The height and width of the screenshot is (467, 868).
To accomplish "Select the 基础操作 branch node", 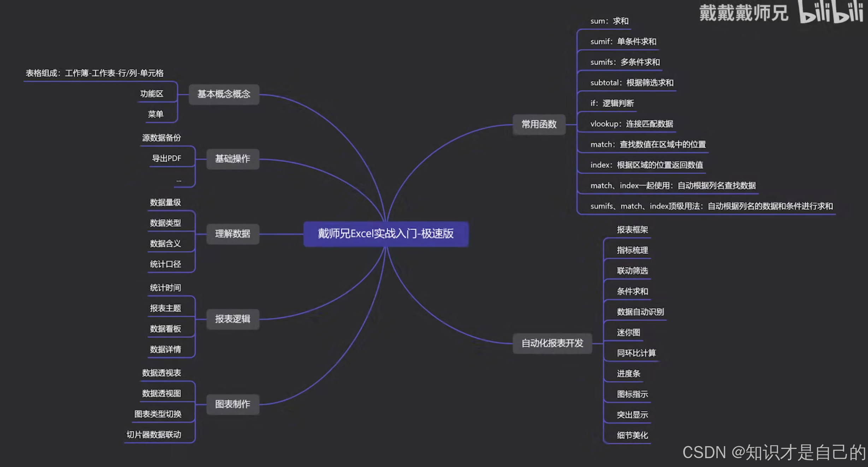I will (x=232, y=159).
